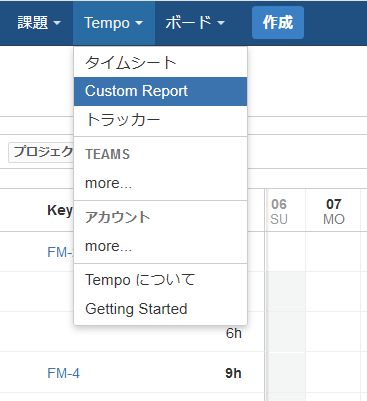This screenshot has height=401, width=367.
Task: Open the 課題 dropdown menu
Action: pyautogui.click(x=39, y=23)
